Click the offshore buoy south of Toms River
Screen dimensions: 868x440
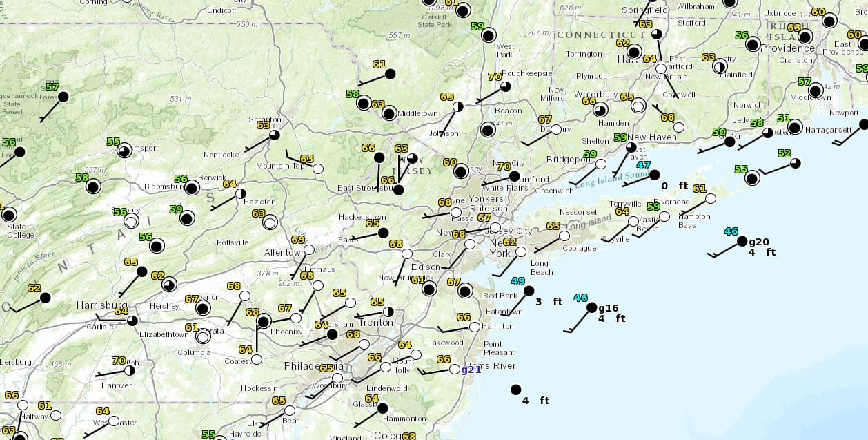[x=515, y=390]
